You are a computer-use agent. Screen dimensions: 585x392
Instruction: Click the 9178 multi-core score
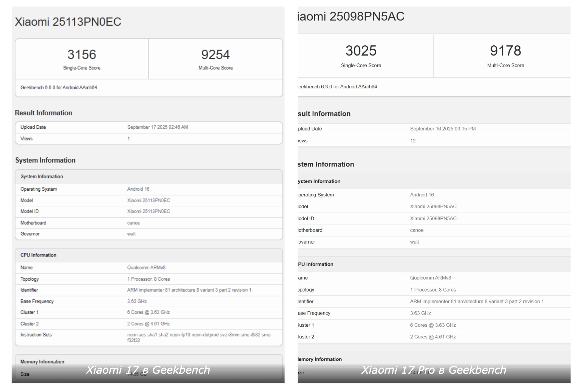[505, 51]
